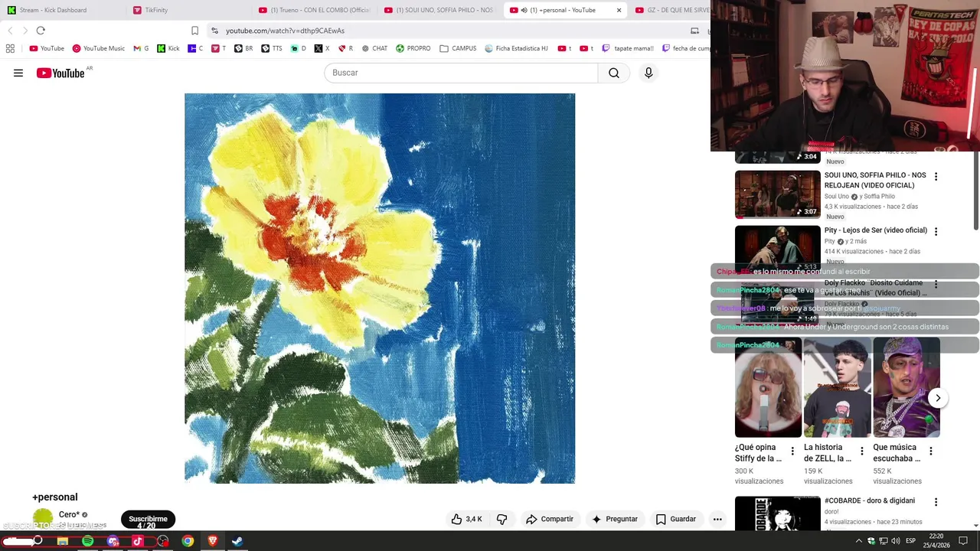The width and height of the screenshot is (980, 551).
Task: Show next Shorts with right chevron
Action: click(x=938, y=398)
